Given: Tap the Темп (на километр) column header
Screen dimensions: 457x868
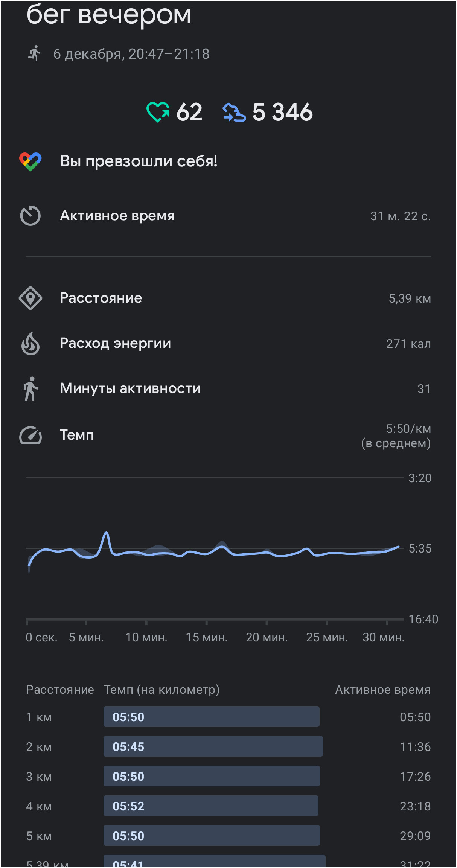Looking at the screenshot, I should point(161,690).
